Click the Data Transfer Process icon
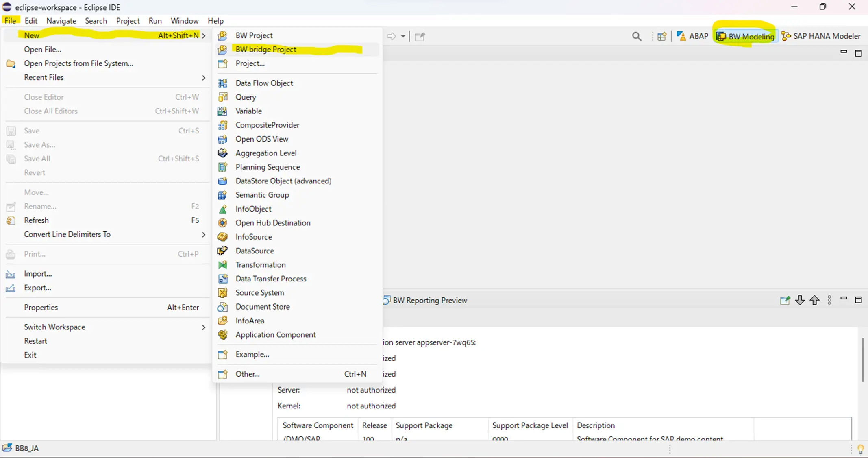 222,279
